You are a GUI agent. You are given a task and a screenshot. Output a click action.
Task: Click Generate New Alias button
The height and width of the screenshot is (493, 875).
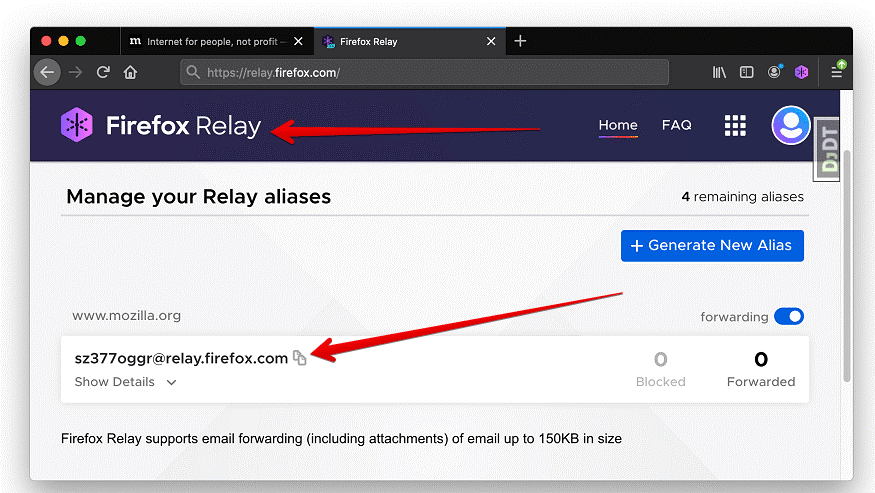[712, 246]
